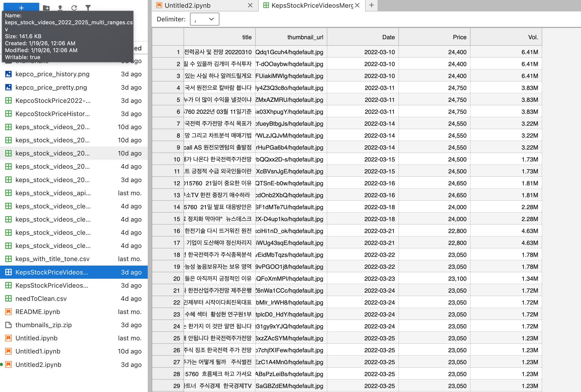The width and height of the screenshot is (581, 392).
Task: Select the Price column header
Action: (x=459, y=37)
